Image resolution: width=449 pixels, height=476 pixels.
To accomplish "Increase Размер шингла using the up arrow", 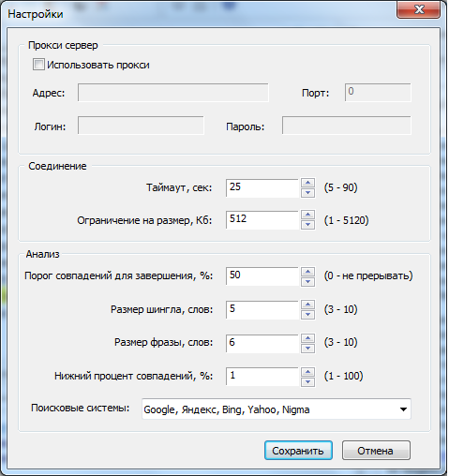I will point(307,305).
